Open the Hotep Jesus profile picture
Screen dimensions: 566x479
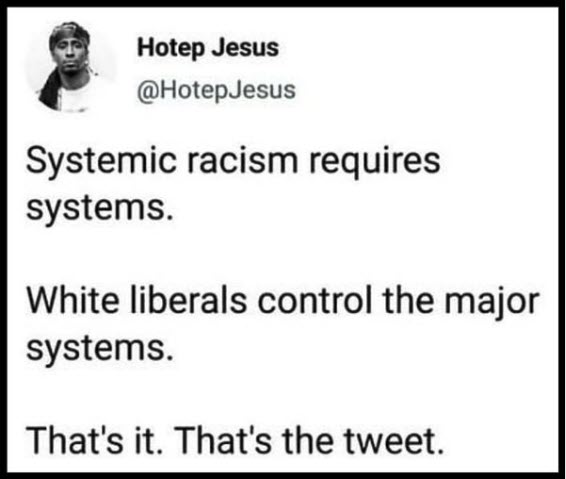(x=71, y=66)
